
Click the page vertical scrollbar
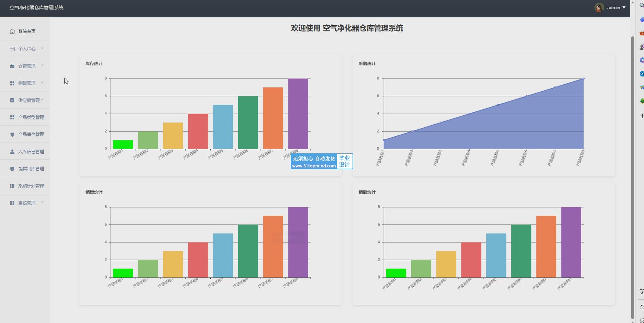(x=632, y=170)
